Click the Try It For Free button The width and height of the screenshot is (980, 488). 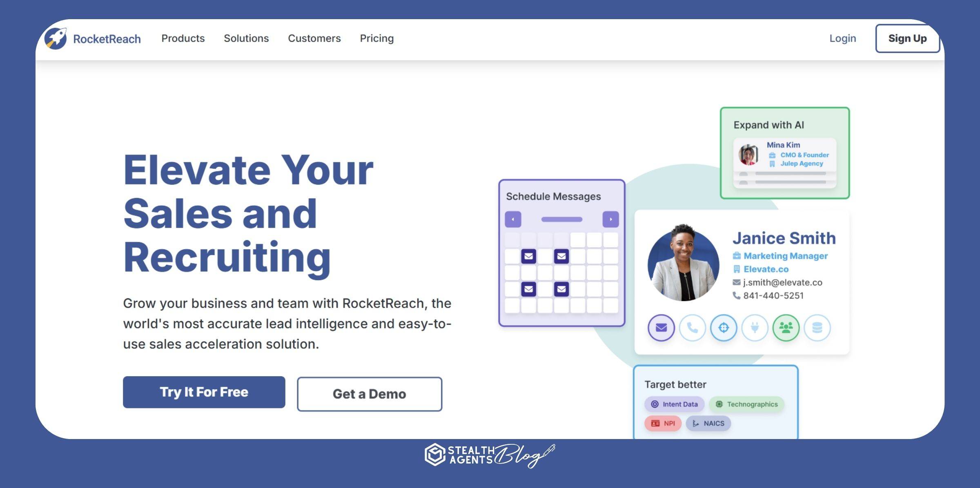point(204,392)
